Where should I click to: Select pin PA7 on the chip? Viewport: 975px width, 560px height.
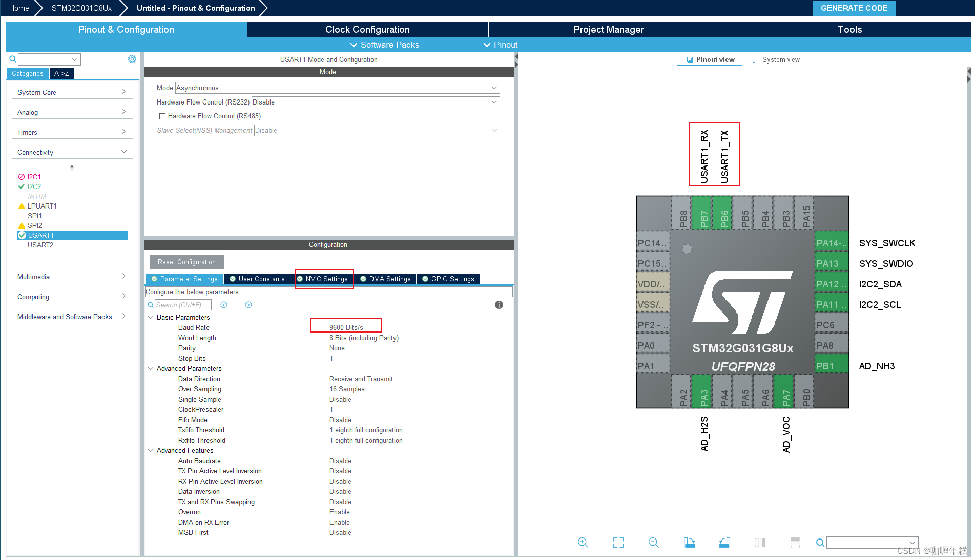(783, 391)
